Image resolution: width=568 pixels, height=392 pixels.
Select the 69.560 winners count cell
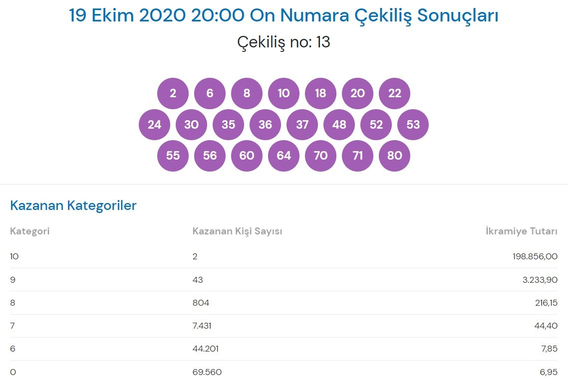click(x=207, y=372)
